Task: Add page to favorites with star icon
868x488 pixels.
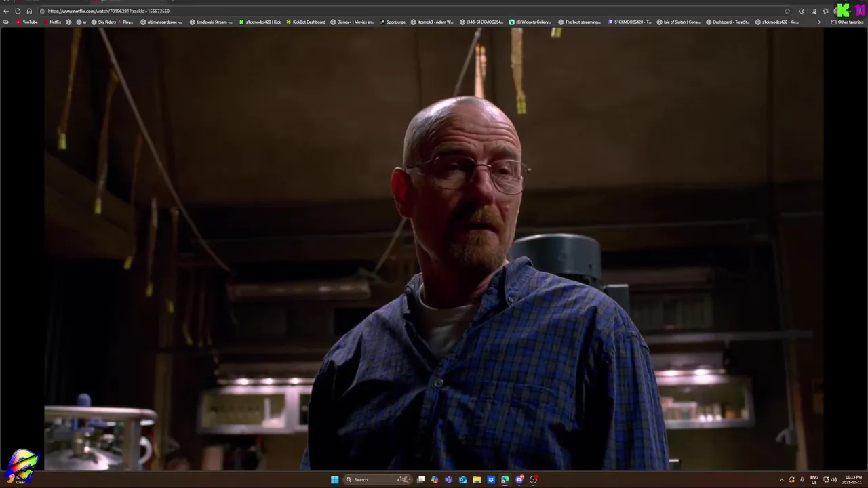Action: (787, 11)
